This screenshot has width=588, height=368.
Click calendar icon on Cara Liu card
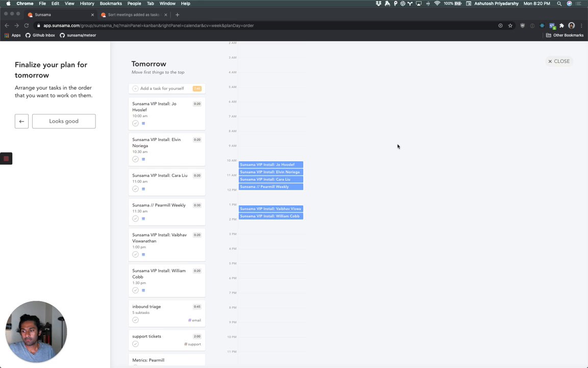(143, 189)
